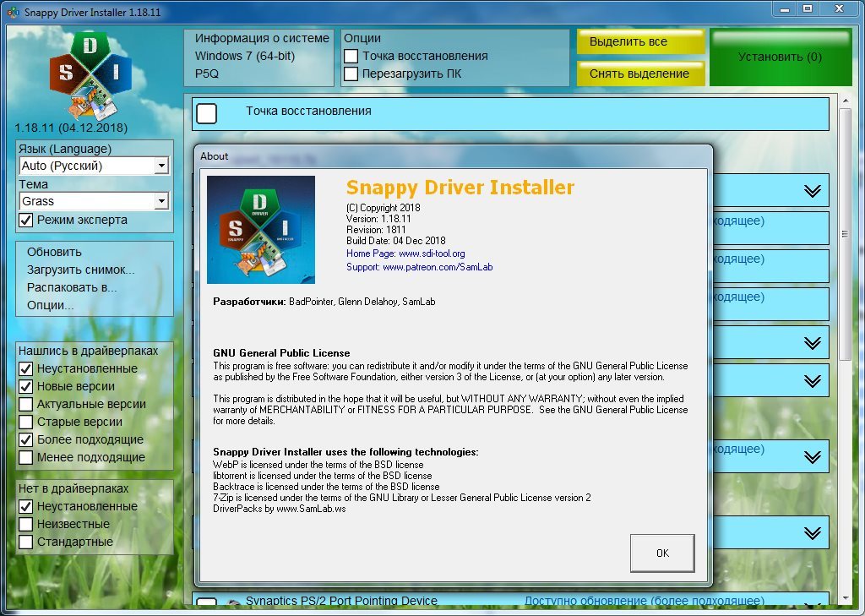Image resolution: width=865 pixels, height=616 pixels.
Task: Open the www.sdi-tool.org home page link
Action: (432, 253)
